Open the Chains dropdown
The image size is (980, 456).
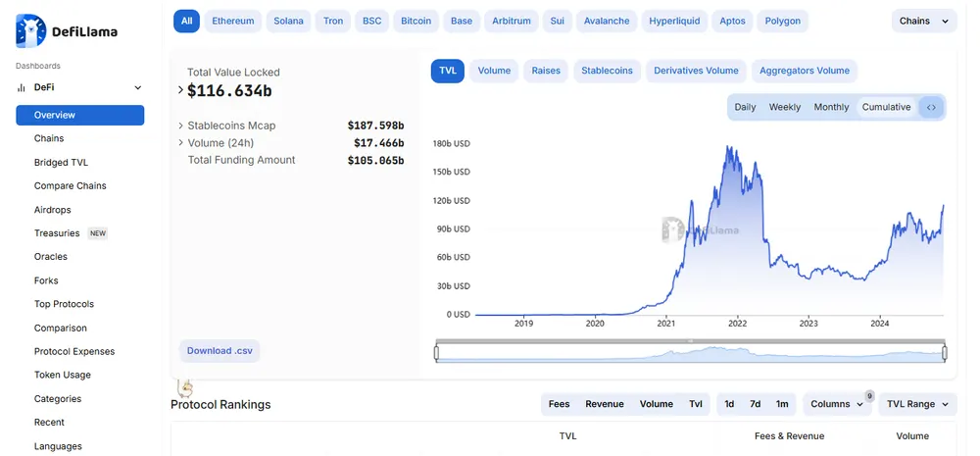tap(924, 21)
